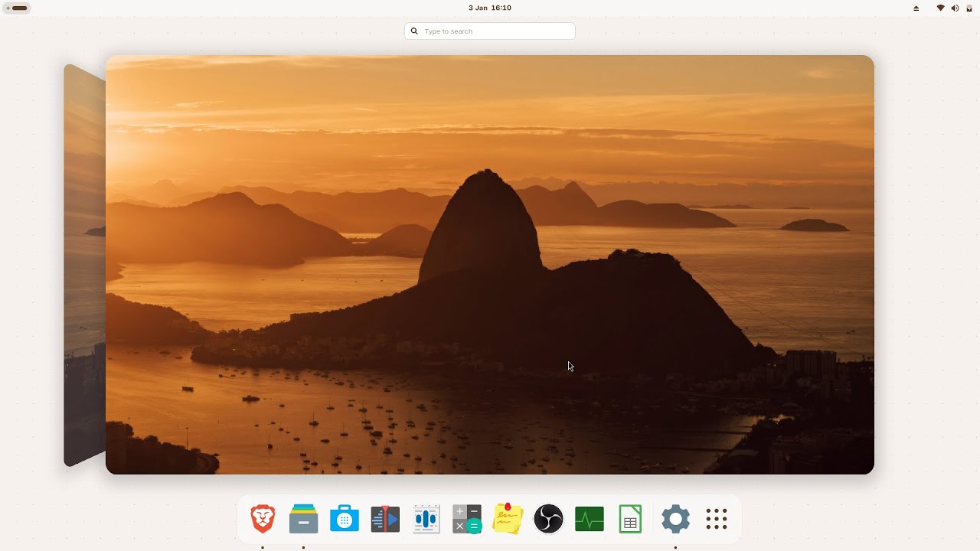Screen dimensions: 980x551
Task: Launch the Calculator app from dock
Action: coord(467,520)
